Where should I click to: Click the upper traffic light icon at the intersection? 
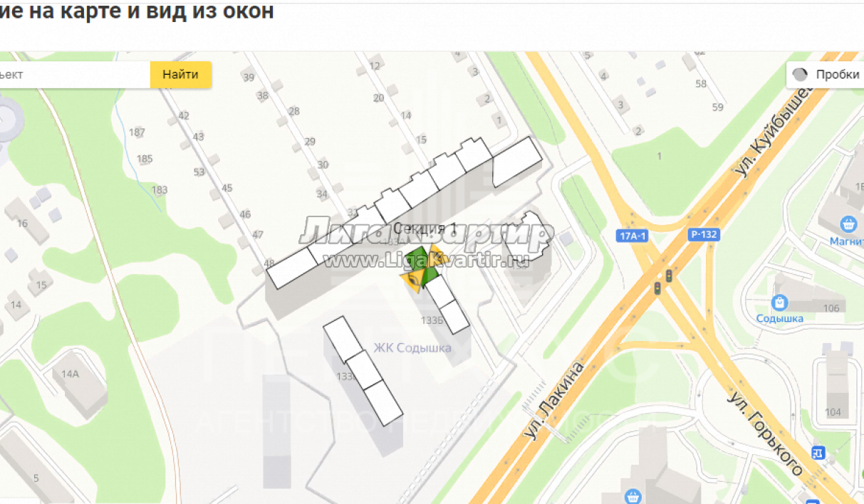point(668,275)
